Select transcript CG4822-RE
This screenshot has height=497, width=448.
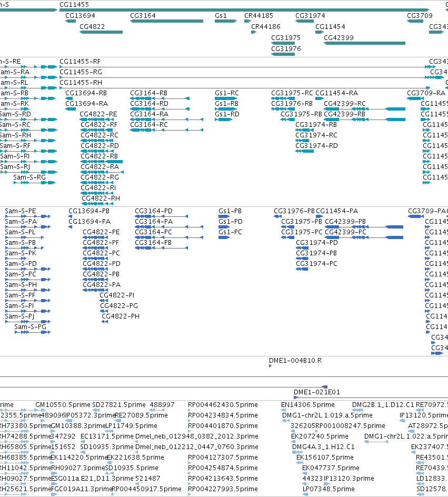98,114
